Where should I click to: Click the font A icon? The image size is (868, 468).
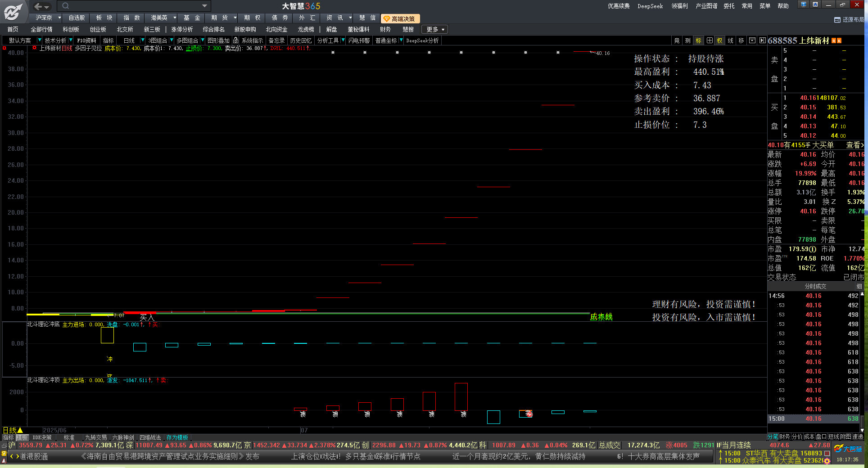tap(815, 4)
